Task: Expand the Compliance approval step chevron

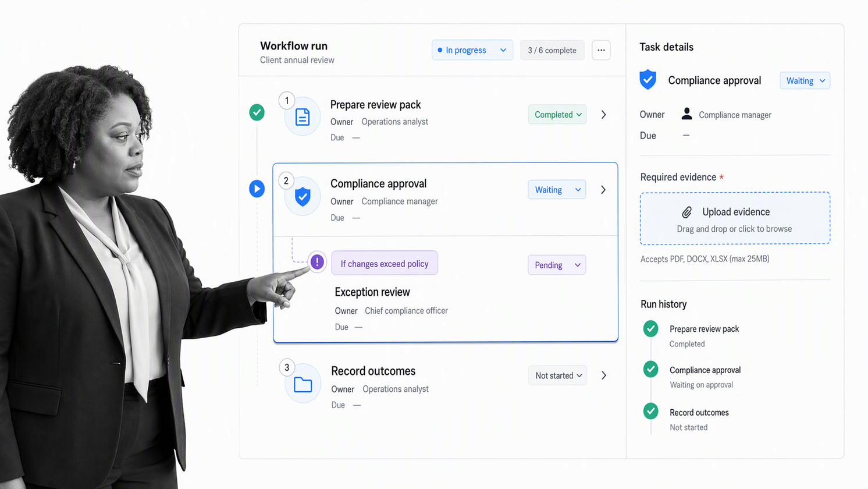Action: 603,190
